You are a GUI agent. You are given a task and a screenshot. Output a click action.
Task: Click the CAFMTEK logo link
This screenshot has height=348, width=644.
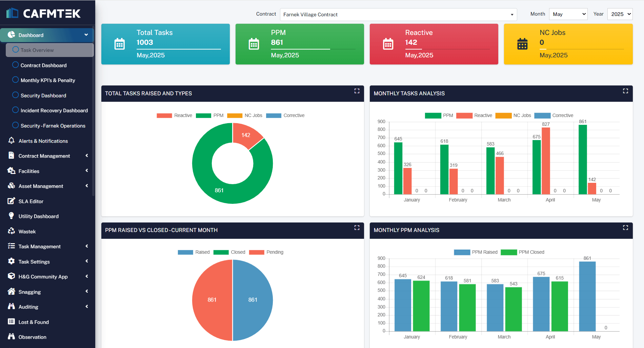coord(43,13)
